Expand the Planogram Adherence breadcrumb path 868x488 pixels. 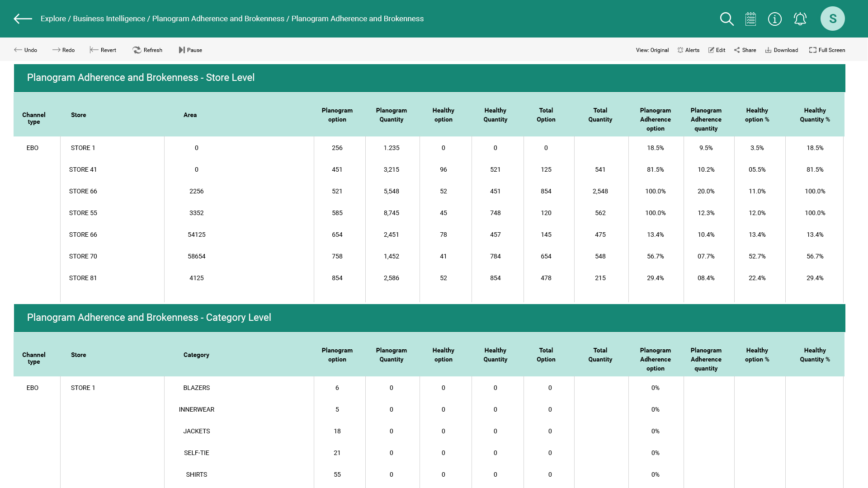tap(218, 19)
